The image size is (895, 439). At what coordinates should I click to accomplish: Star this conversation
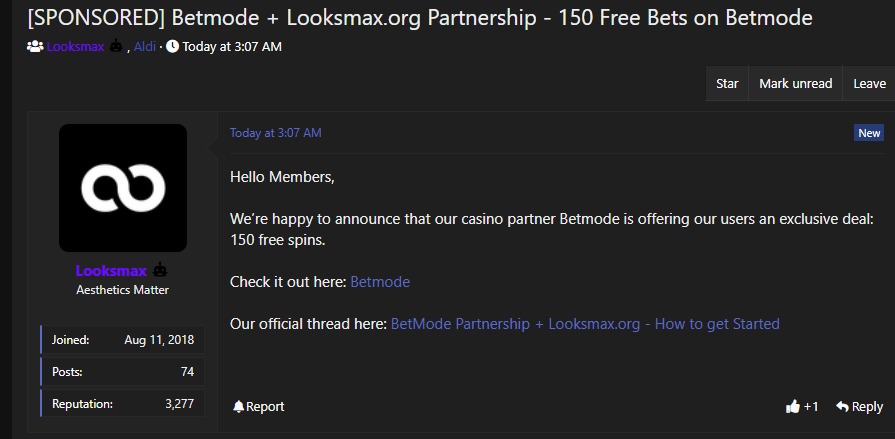click(x=727, y=84)
